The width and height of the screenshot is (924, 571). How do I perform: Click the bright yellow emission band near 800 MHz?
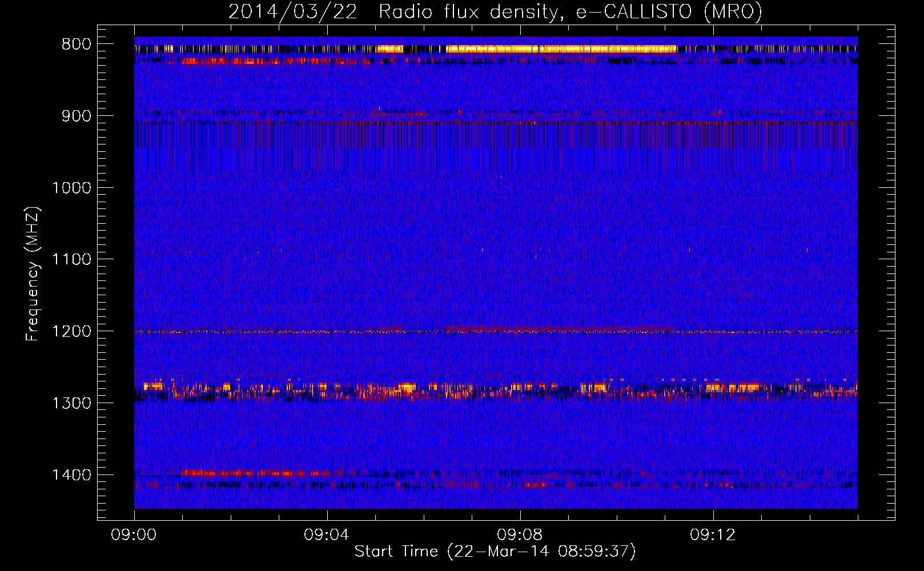pyautogui.click(x=561, y=49)
